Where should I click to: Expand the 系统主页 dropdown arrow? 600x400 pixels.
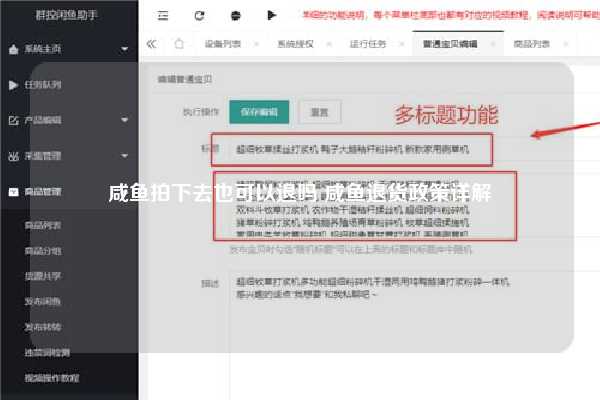point(124,49)
